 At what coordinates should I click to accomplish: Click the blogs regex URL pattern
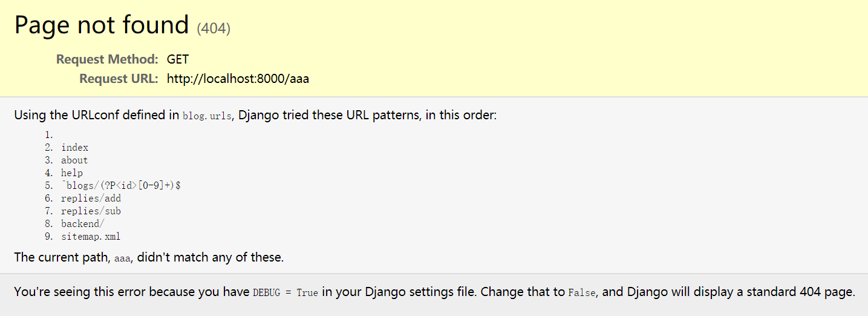click(121, 186)
